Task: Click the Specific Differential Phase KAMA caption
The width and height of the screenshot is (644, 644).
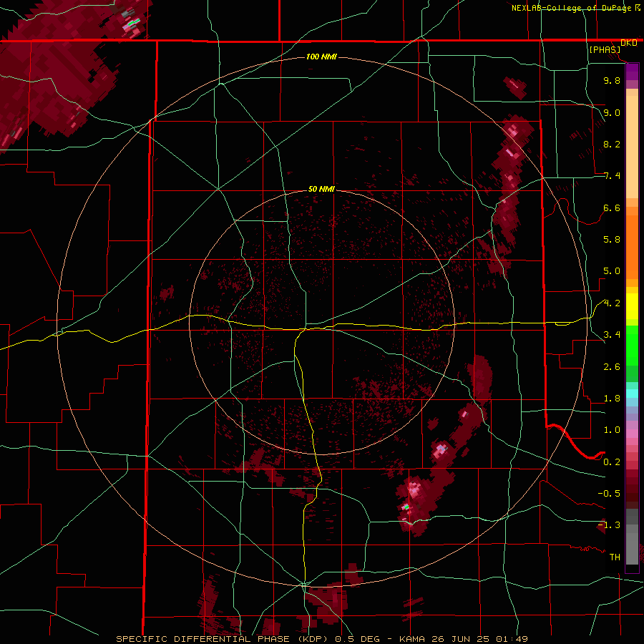Action: (321, 639)
